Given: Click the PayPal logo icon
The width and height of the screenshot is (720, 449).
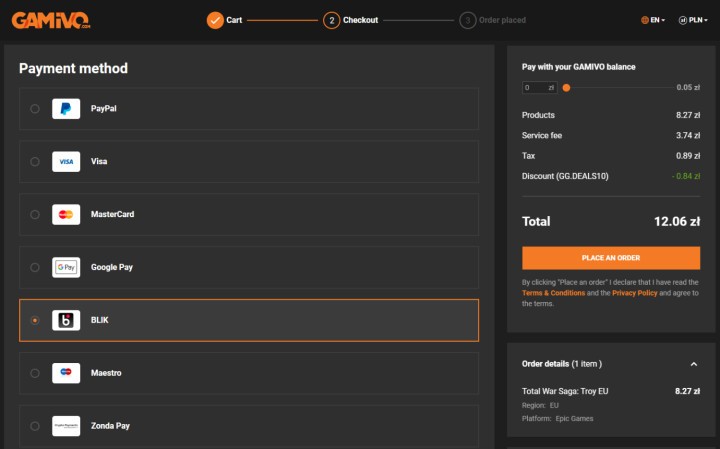Looking at the screenshot, I should (66, 109).
